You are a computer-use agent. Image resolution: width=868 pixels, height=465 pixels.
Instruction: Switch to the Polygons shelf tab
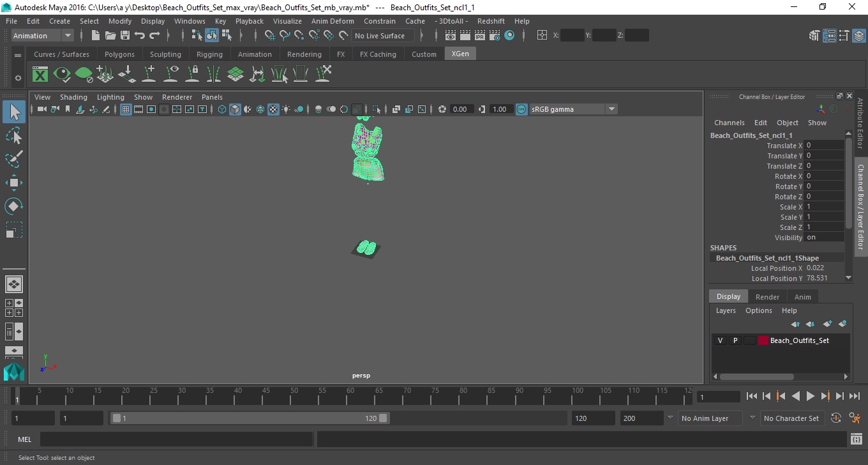tap(119, 54)
